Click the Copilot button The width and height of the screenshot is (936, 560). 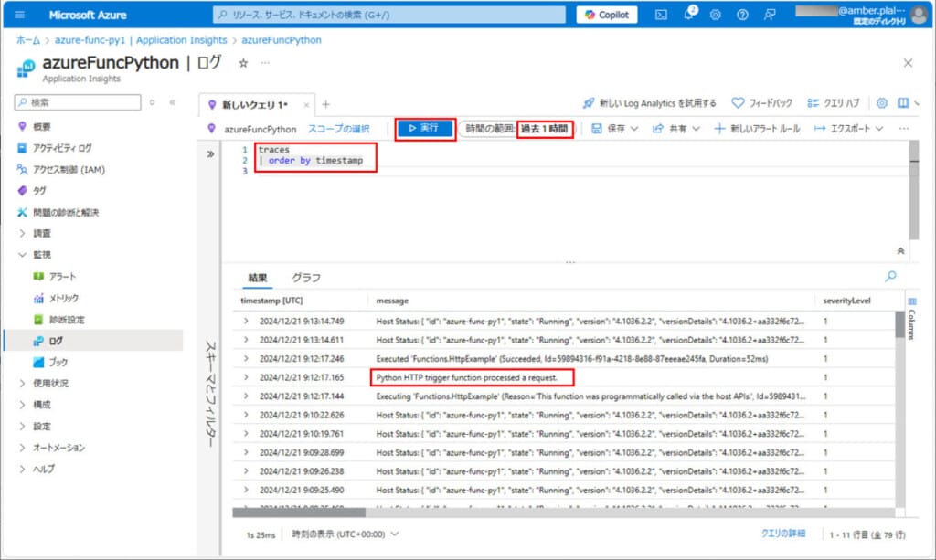[607, 15]
